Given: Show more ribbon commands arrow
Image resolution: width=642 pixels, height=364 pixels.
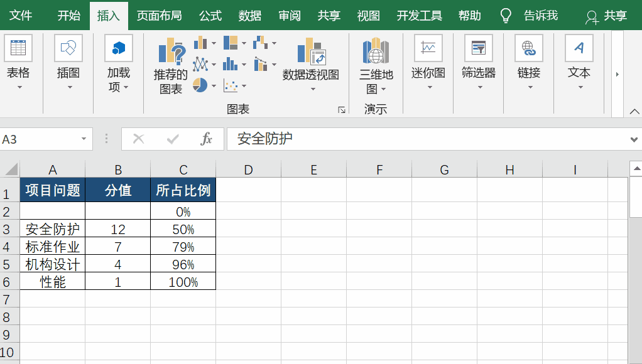Looking at the screenshot, I should point(618,75).
